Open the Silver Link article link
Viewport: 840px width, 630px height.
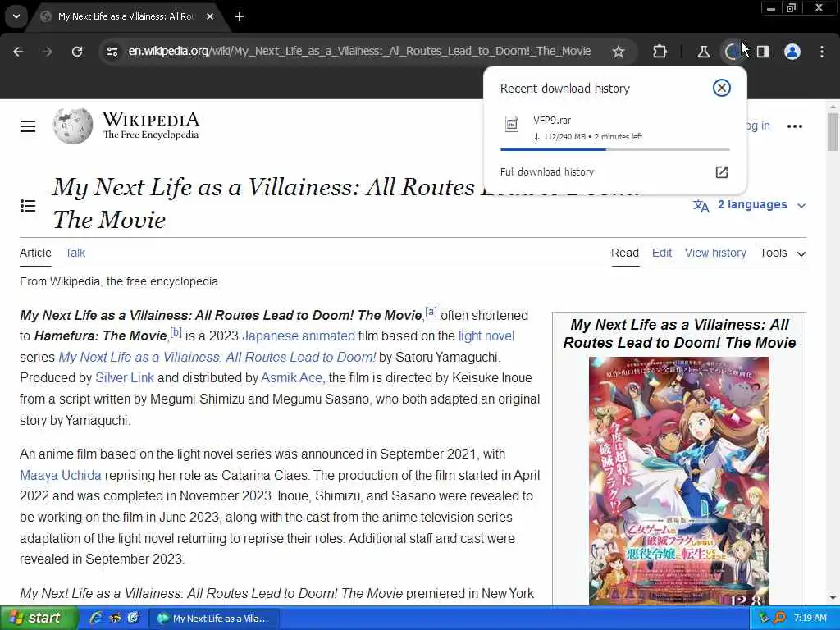(x=125, y=377)
